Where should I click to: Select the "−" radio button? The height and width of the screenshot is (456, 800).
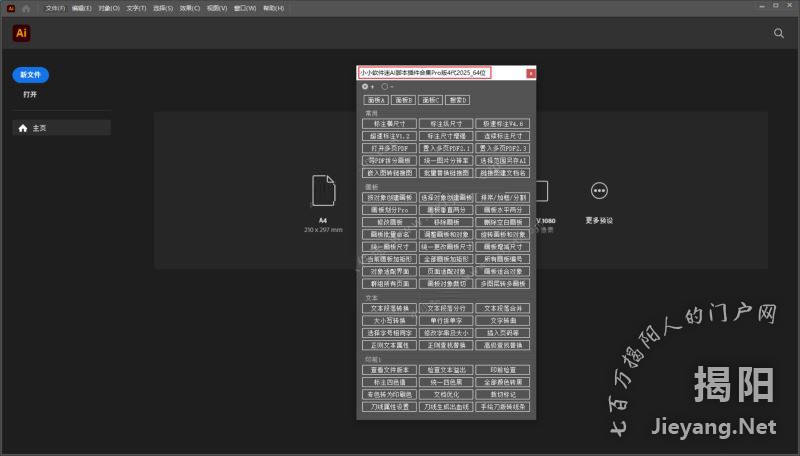pyautogui.click(x=385, y=87)
